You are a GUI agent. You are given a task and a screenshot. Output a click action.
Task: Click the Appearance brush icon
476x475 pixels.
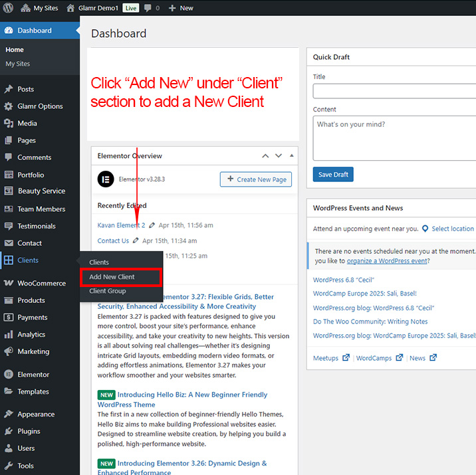[x=9, y=414]
